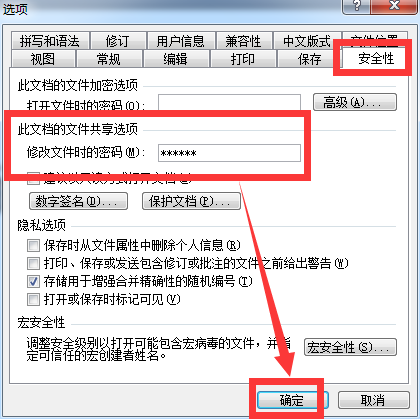Image resolution: width=420 pixels, height=419 pixels.
Task: Select the 保存 tab
Action: pyautogui.click(x=309, y=59)
